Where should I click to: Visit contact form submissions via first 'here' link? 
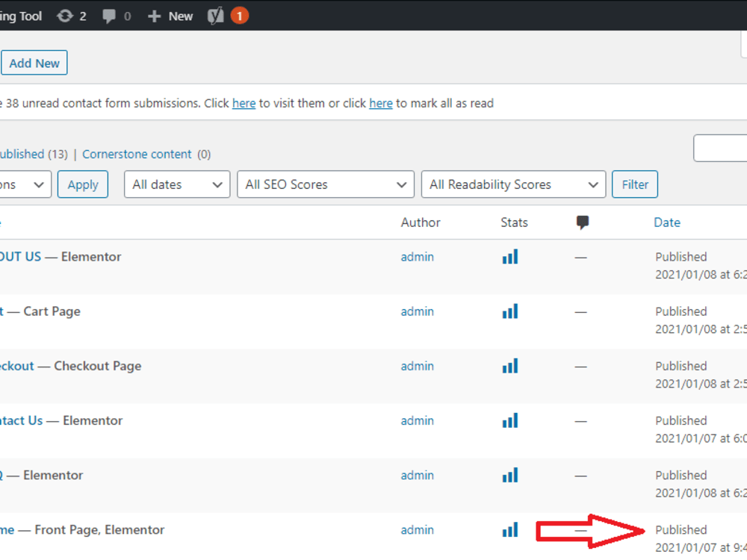tap(244, 103)
